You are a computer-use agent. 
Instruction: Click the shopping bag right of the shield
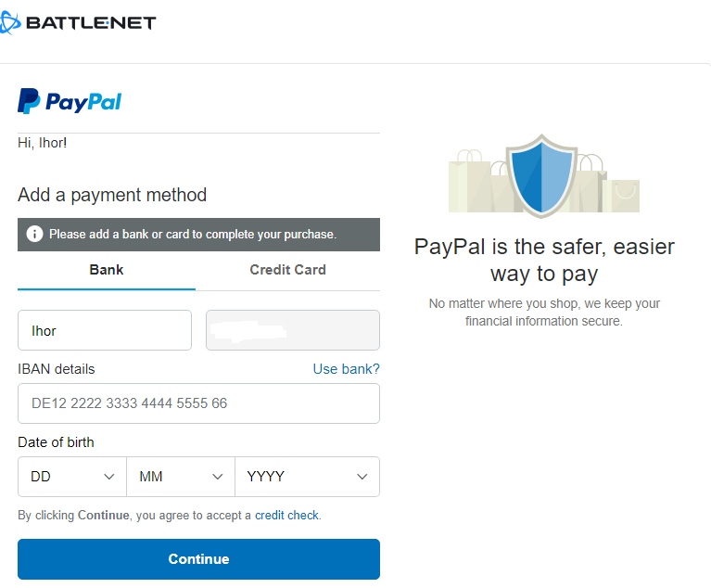click(x=621, y=192)
